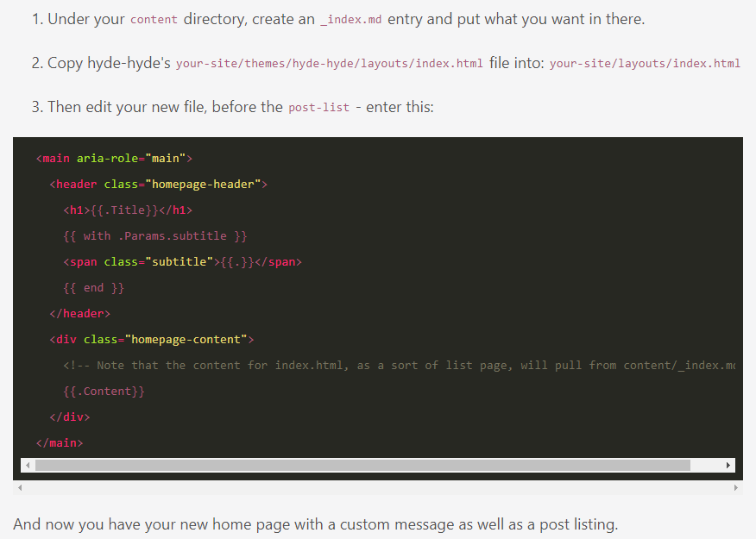Image resolution: width=756 pixels, height=539 pixels.
Task: Click step 3 text 'Then edit your new file'
Action: (127, 107)
